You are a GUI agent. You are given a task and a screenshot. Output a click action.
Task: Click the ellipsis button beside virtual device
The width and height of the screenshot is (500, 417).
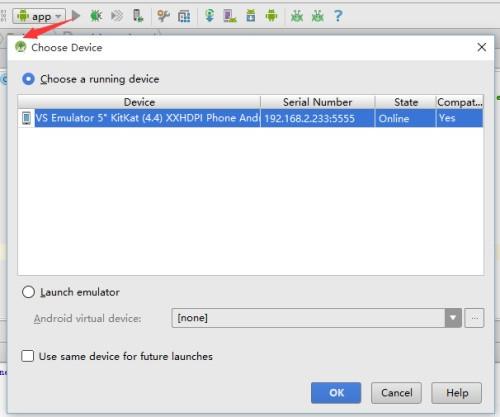tap(474, 318)
